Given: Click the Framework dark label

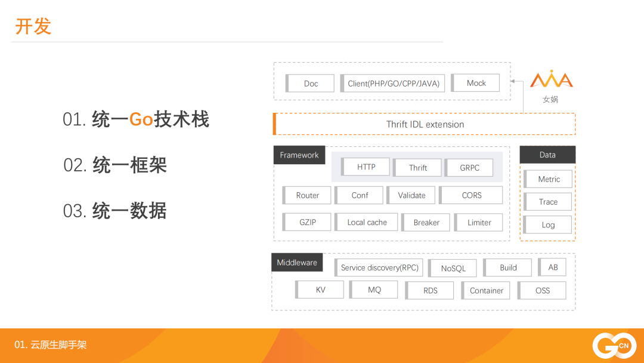Looking at the screenshot, I should pyautogui.click(x=299, y=155).
